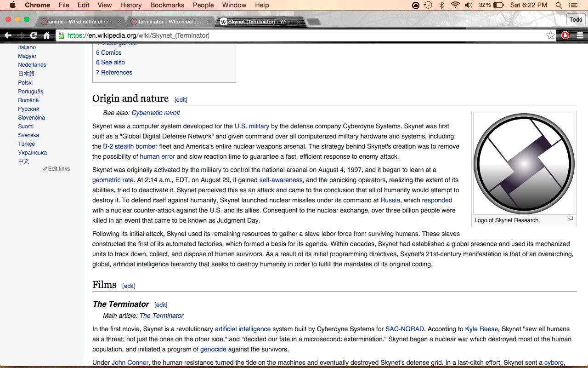This screenshot has width=588, height=368.
Task: Open the Skynet Research logo thumbnail
Action: pos(524,163)
